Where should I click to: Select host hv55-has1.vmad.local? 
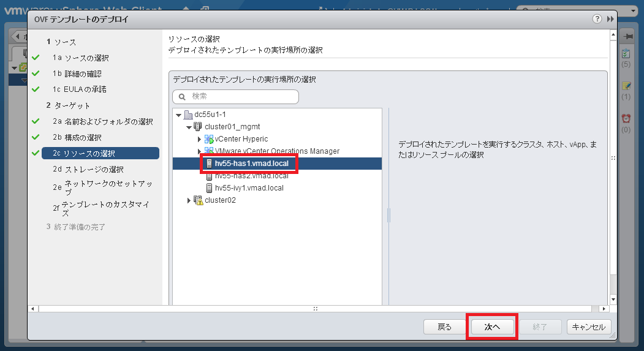tap(251, 164)
